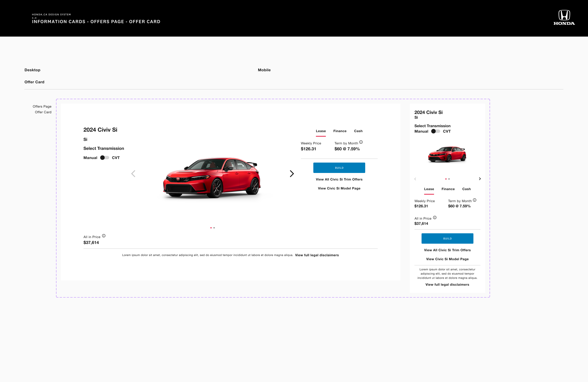Click the first red carousel dot on mobile
Image resolution: width=588 pixels, height=382 pixels.
point(446,179)
